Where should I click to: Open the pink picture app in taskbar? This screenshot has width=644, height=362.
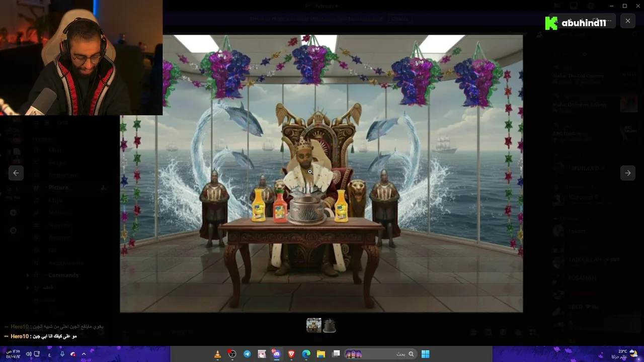(x=262, y=354)
